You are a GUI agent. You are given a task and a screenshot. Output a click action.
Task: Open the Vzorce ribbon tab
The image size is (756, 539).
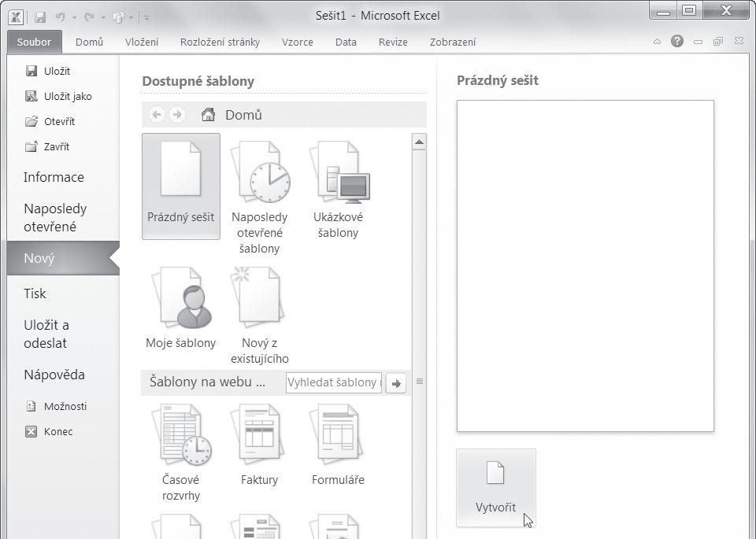[x=298, y=42]
